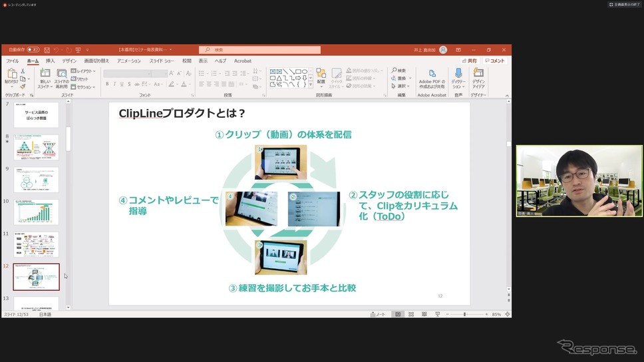Click the New Slide (新しいスライド) icon
This screenshot has width=644, height=362.
[x=45, y=74]
